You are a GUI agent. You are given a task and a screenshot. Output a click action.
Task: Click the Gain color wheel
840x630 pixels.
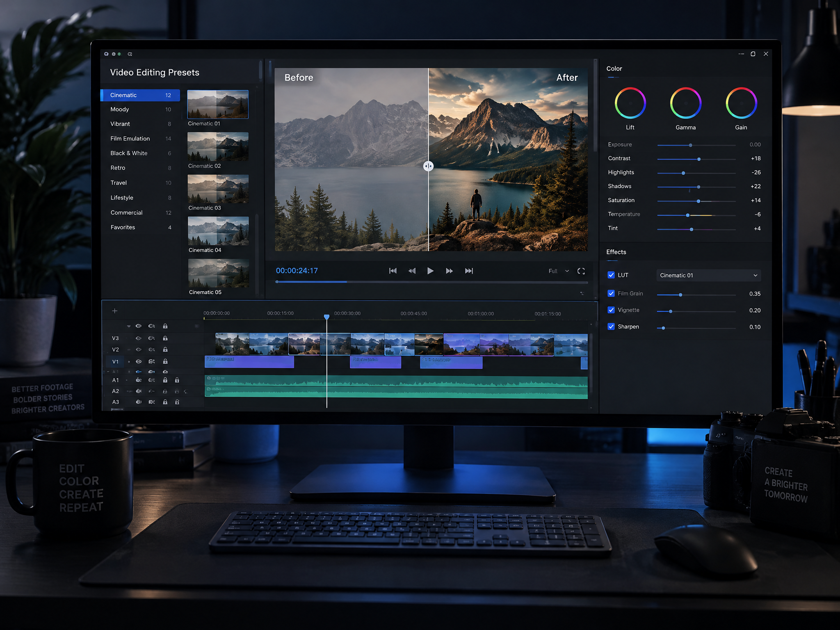pyautogui.click(x=741, y=103)
